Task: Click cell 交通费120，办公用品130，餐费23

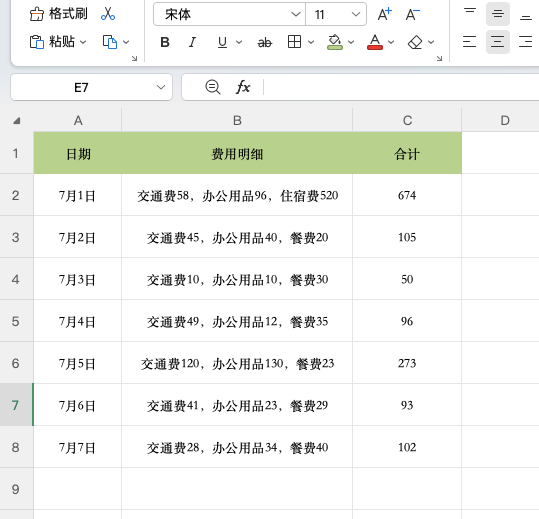Action: (237, 363)
